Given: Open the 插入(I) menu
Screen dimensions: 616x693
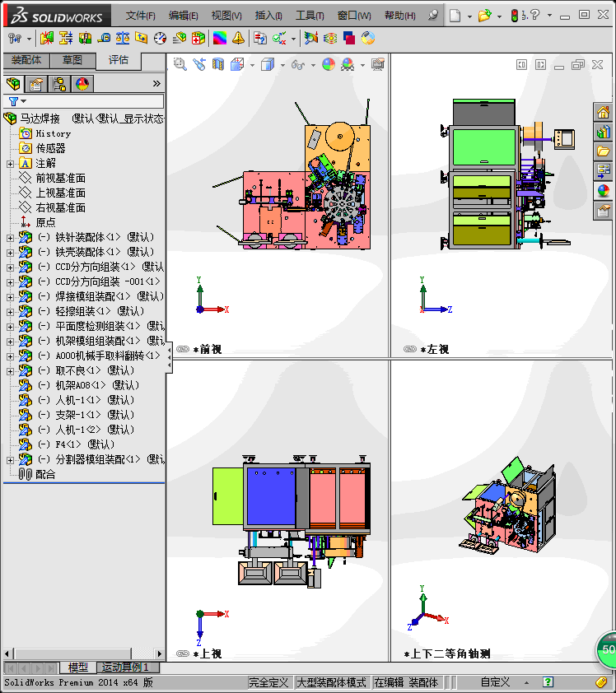Looking at the screenshot, I should click(268, 16).
